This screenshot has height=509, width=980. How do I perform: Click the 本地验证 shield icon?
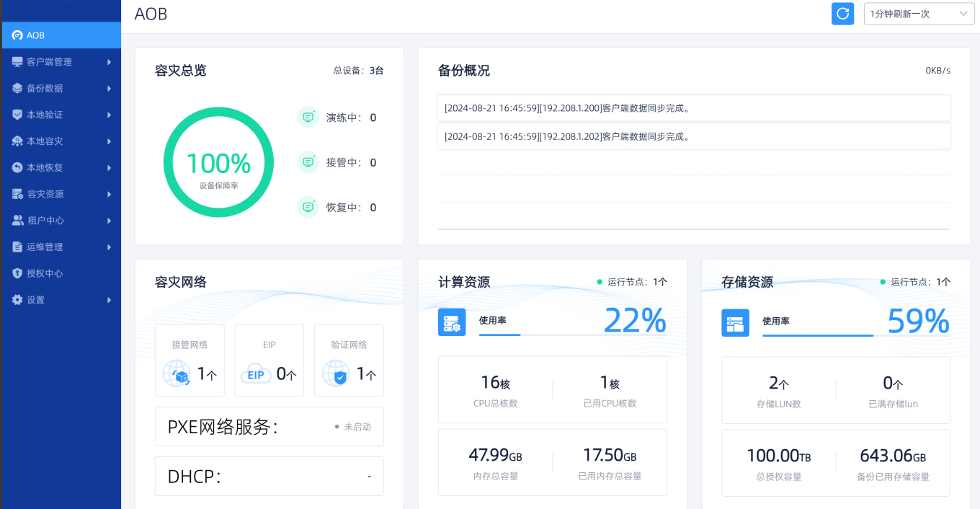click(17, 115)
